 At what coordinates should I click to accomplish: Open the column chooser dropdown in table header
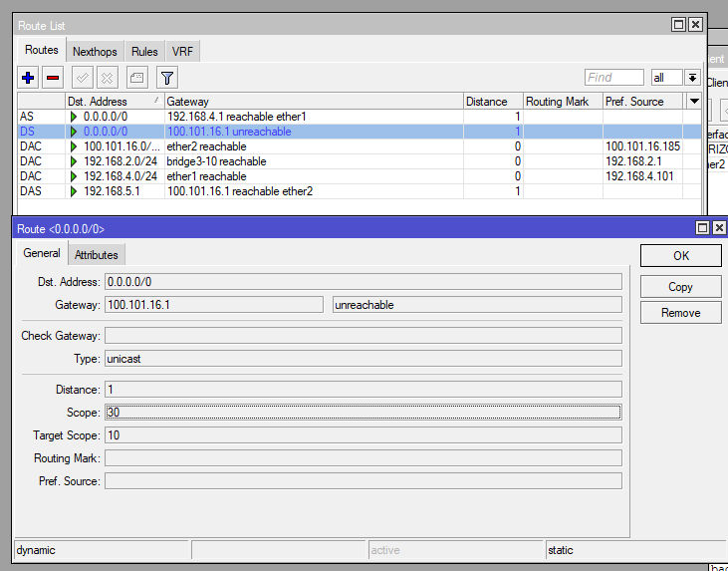coord(694,102)
